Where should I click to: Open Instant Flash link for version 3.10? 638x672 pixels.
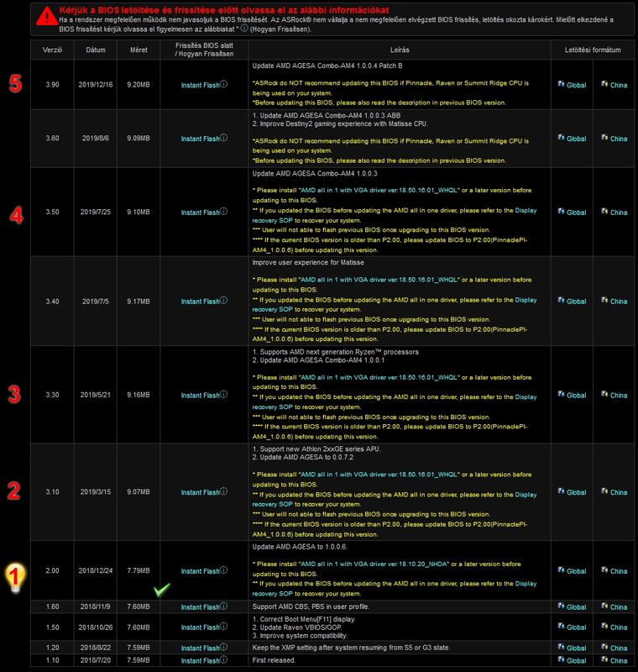coord(200,492)
